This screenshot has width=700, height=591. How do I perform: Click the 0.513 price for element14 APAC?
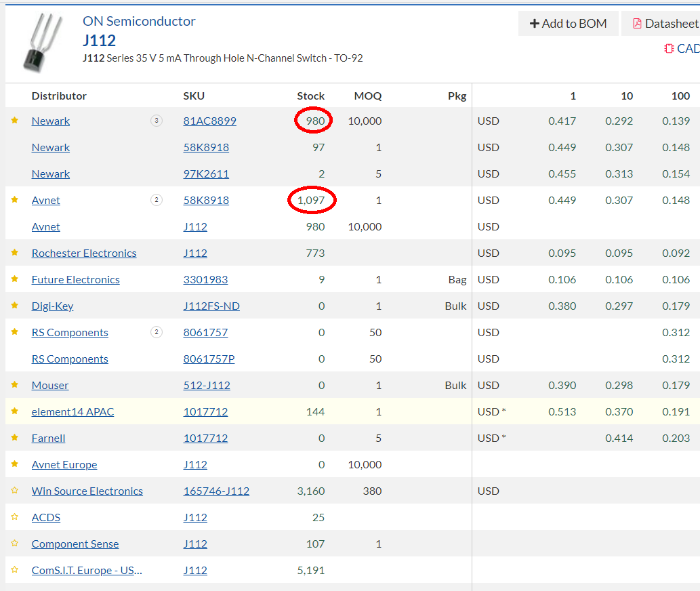point(562,411)
